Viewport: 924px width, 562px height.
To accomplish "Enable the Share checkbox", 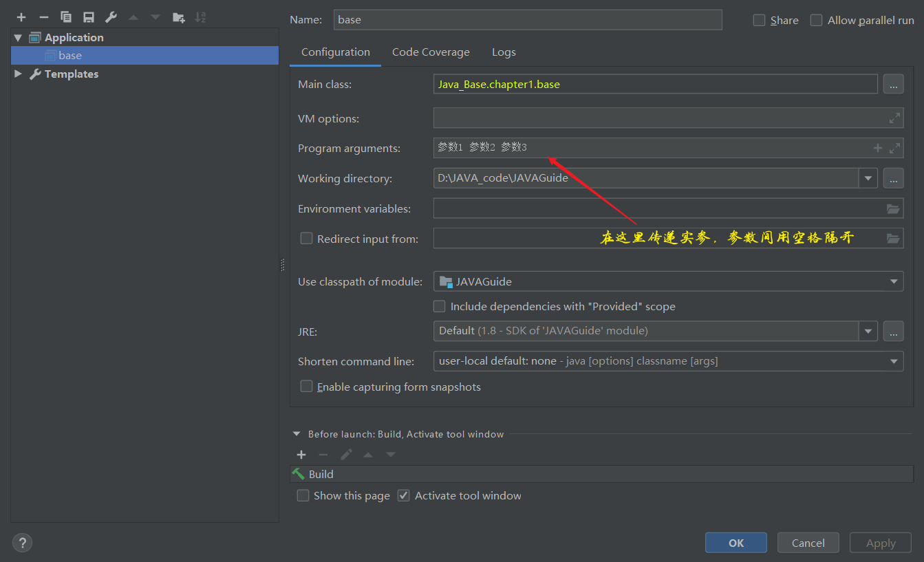I will [760, 20].
